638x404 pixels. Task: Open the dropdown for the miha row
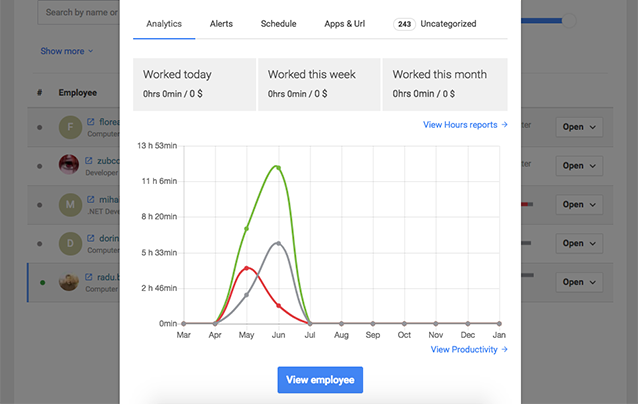pos(579,205)
